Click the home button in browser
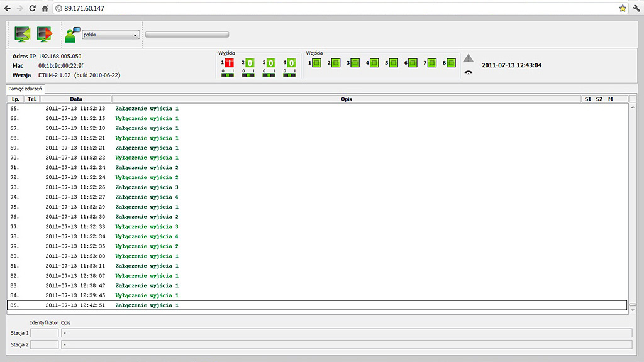 pos(45,8)
